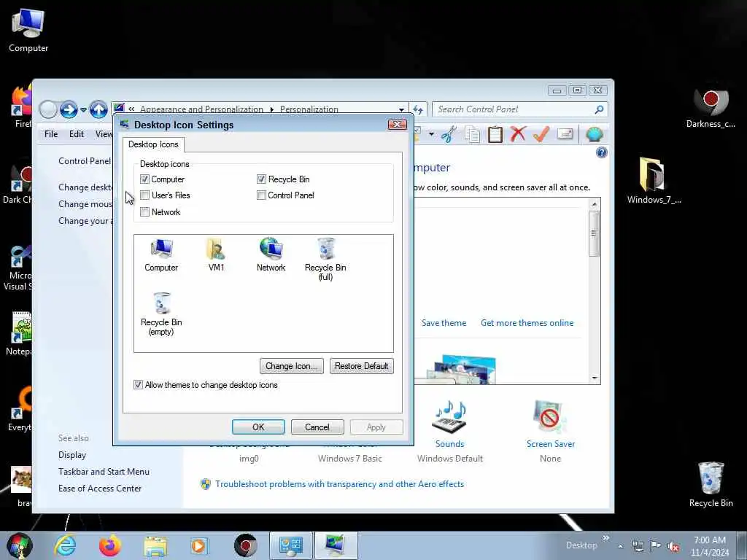Click the envelope toolbar icon
This screenshot has height=560, width=747.
point(565,134)
